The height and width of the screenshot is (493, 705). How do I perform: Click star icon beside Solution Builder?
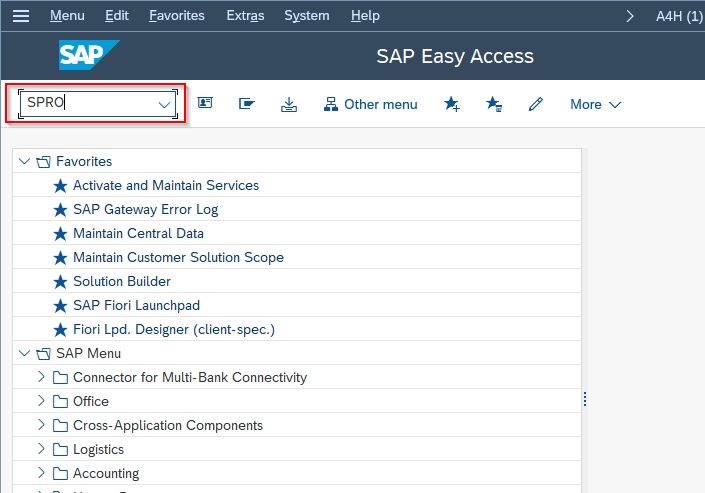pos(60,282)
